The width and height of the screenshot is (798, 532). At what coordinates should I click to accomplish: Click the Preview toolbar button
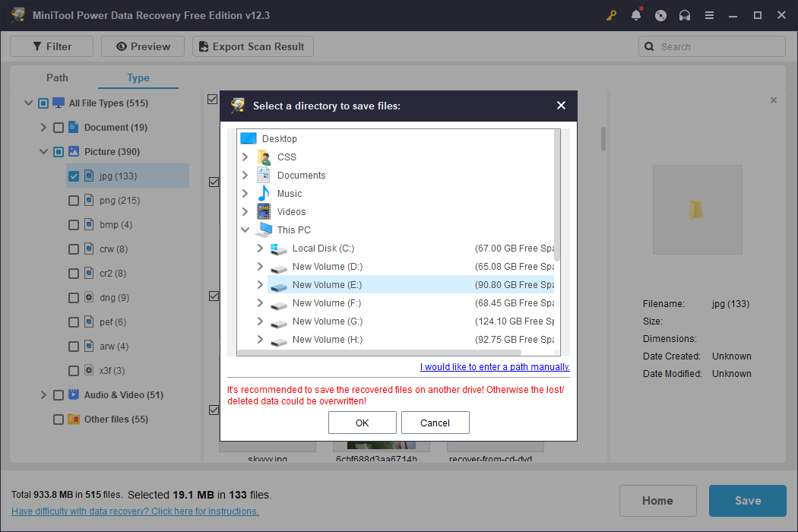pos(143,46)
